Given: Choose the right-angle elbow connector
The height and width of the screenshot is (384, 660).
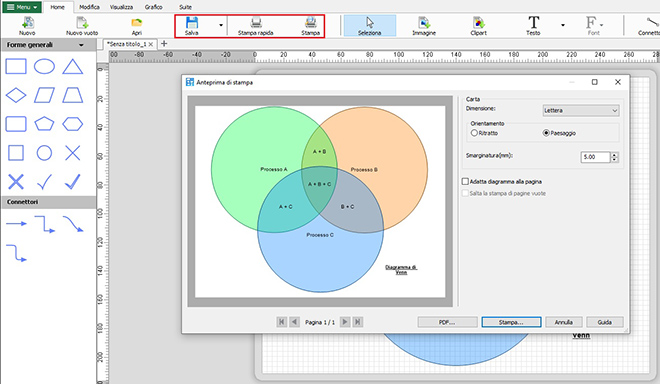Looking at the screenshot, I should [45, 224].
